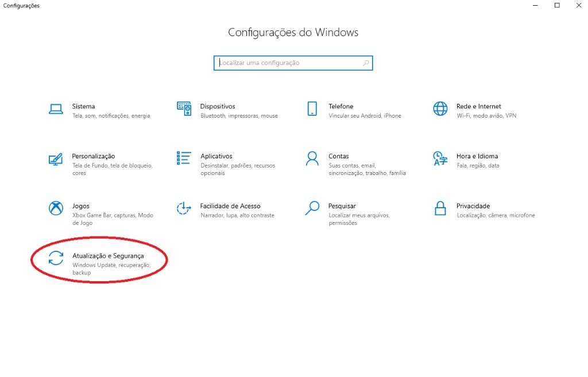Screen dimensions: 588x377
Task: Click the search magnifier in the search box
Action: coord(366,63)
